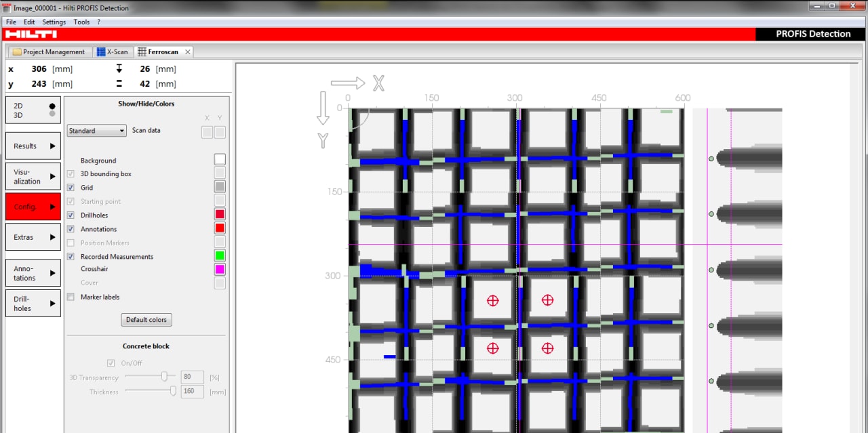Click the PROFIS Detection banner label
This screenshot has height=433, width=868.
click(x=813, y=34)
